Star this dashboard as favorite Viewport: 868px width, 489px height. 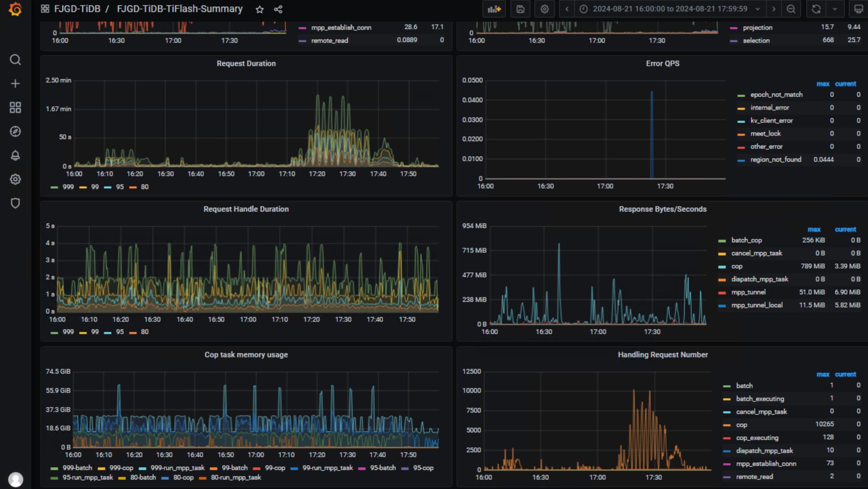[260, 9]
